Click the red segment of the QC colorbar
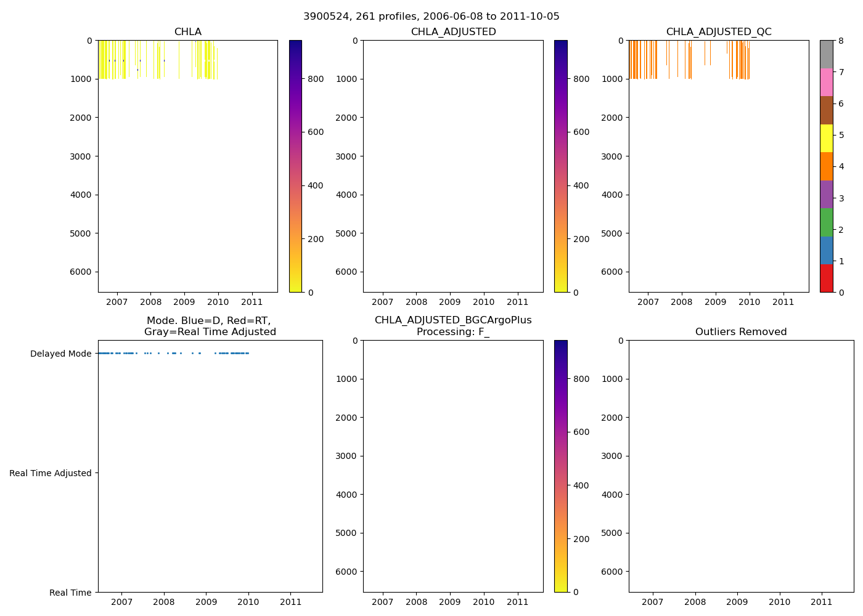The image size is (863, 616). click(x=826, y=278)
